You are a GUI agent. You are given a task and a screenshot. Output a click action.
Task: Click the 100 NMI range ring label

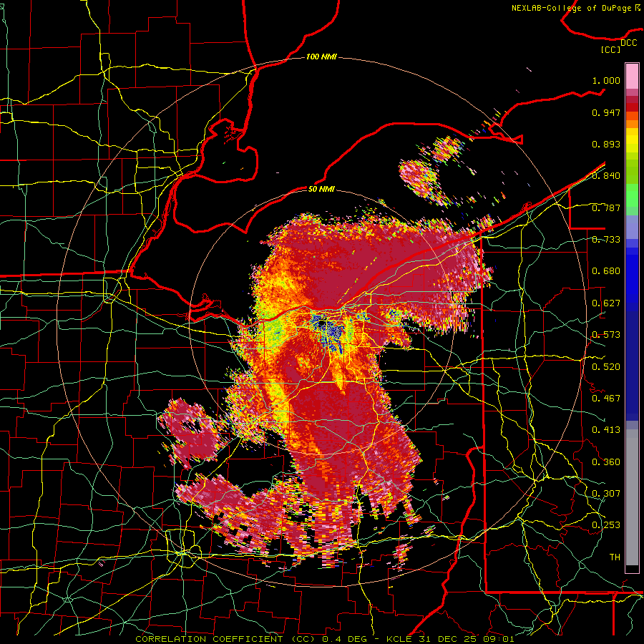[x=321, y=57]
